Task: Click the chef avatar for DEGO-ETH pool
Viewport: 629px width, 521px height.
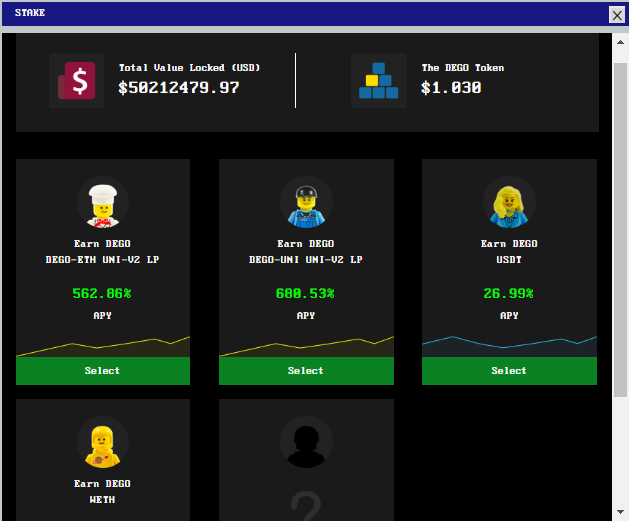Action: coord(103,203)
